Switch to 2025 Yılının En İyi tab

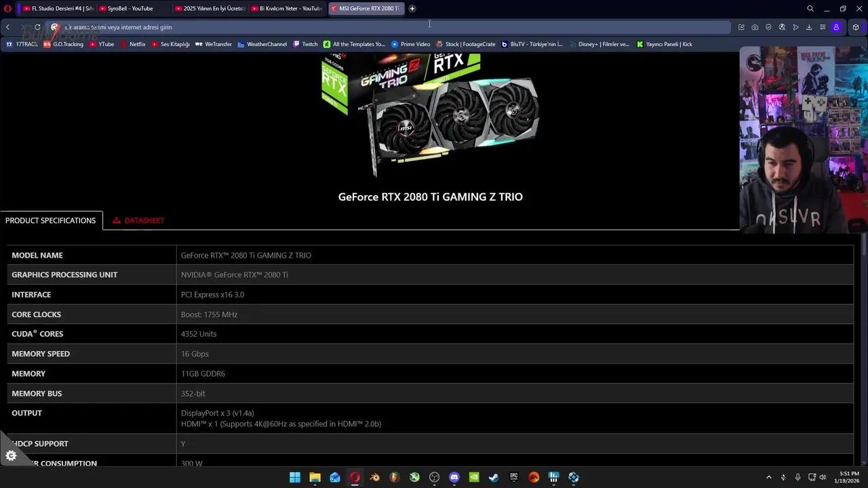coord(209,8)
